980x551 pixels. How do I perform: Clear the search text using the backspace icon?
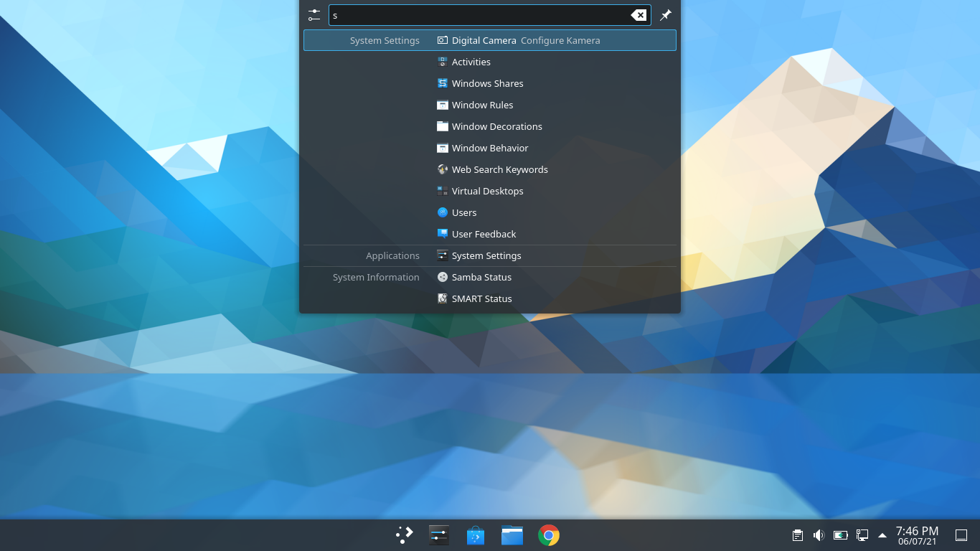638,14
